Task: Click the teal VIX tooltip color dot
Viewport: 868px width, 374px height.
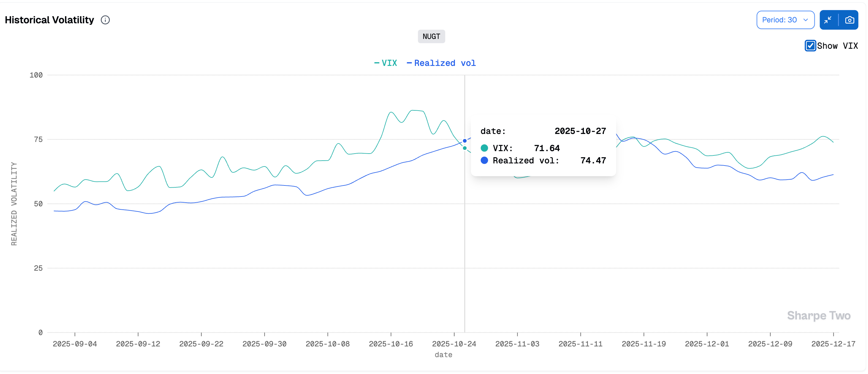Action: [484, 148]
